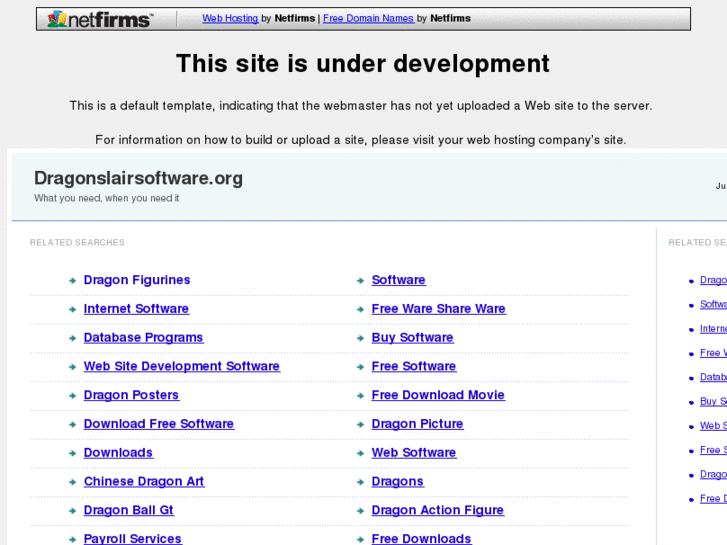Screen dimensions: 727x545
Task: Open the Buy Software search link
Action: 412,338
